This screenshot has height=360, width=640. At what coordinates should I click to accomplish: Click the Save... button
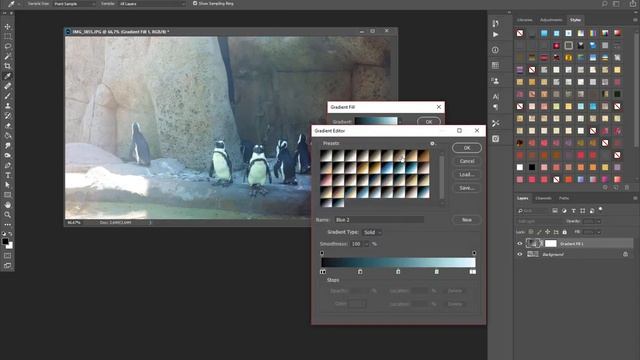[x=467, y=188]
